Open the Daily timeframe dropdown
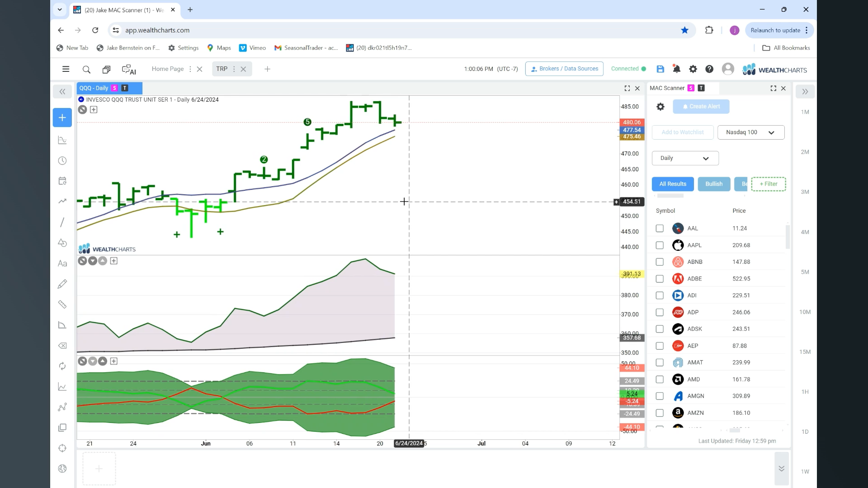This screenshot has width=868, height=488. click(685, 158)
